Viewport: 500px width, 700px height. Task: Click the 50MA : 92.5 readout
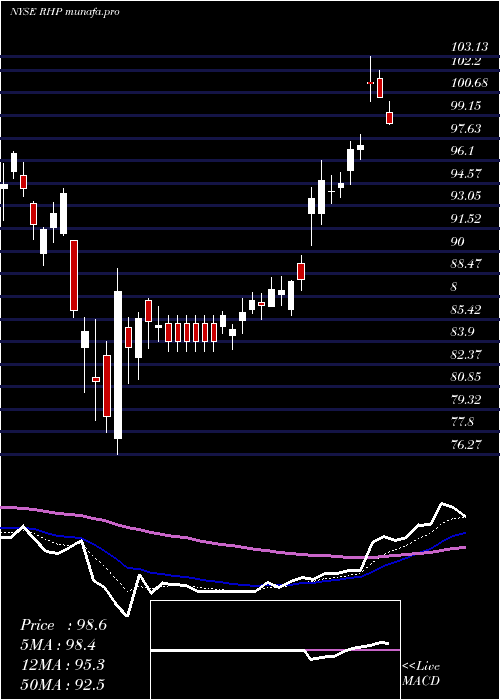[x=63, y=684]
